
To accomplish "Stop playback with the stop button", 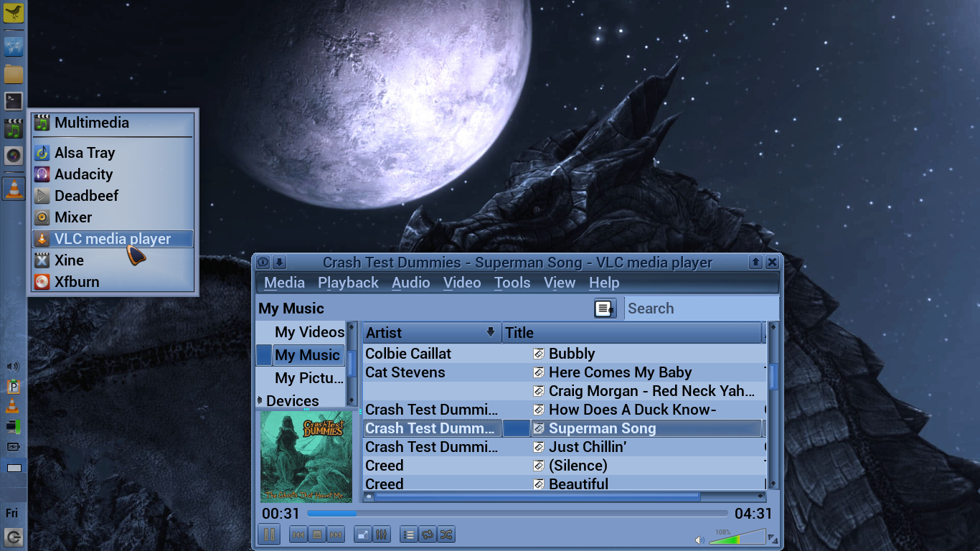I will pos(317,534).
